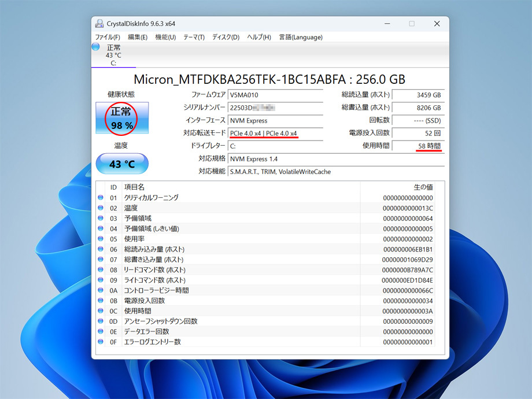
Task: Open the ファイル(F) menu
Action: [x=108, y=37]
